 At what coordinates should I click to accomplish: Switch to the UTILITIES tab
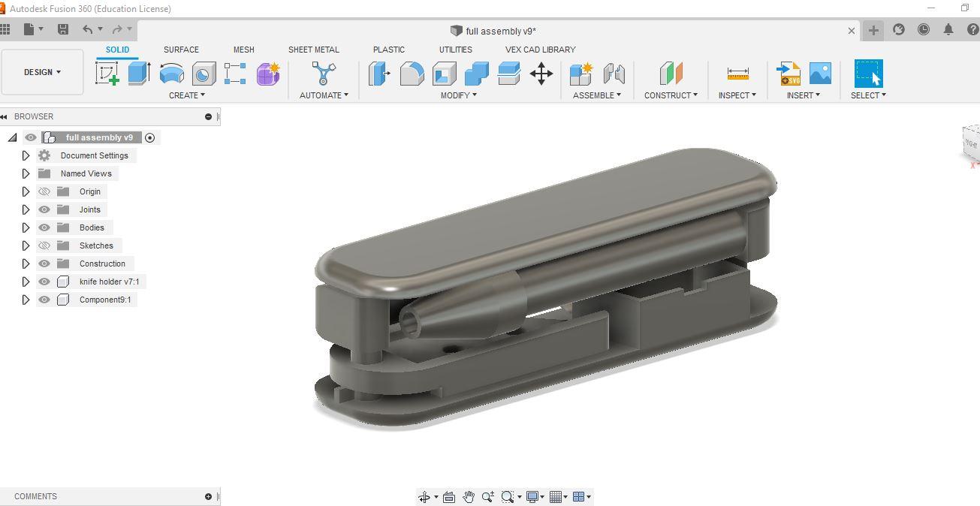pos(456,50)
